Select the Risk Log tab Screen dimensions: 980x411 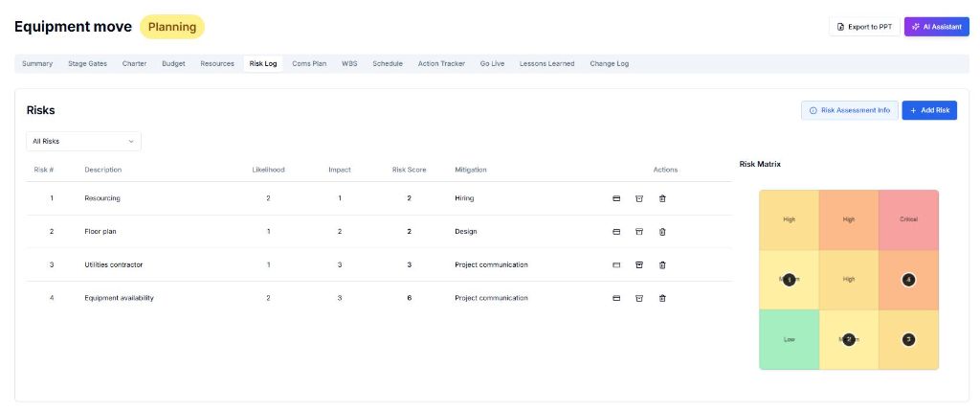[x=263, y=64]
